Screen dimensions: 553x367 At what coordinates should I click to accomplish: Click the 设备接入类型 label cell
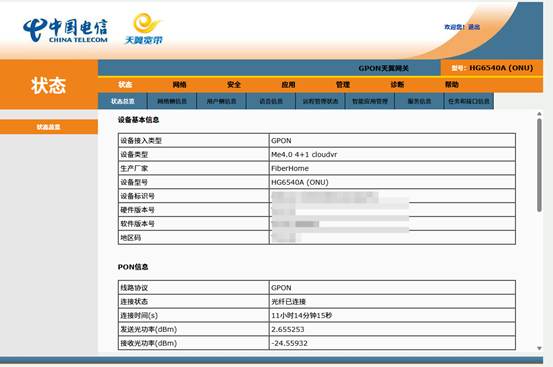[194, 141]
